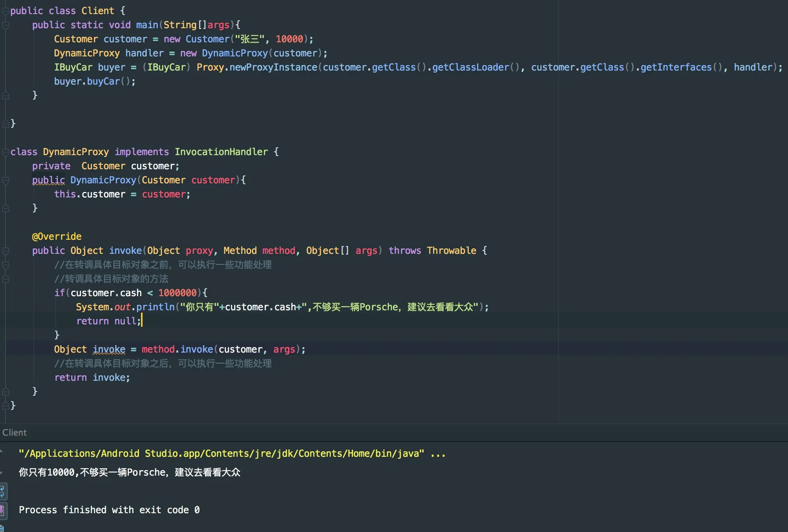Collapse the Client class fold marker
788x532 pixels.
click(5, 11)
